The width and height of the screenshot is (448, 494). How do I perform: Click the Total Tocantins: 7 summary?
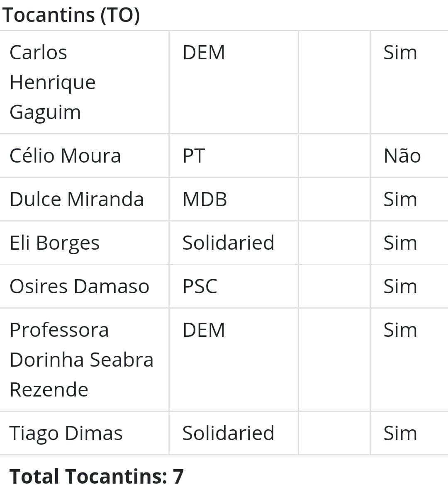[x=96, y=476]
